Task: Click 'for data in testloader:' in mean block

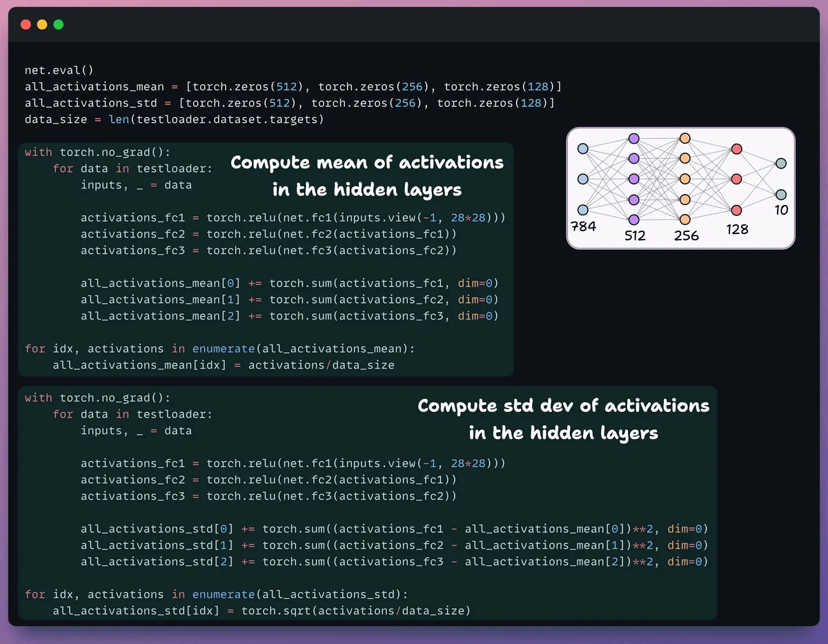Action: (132, 168)
